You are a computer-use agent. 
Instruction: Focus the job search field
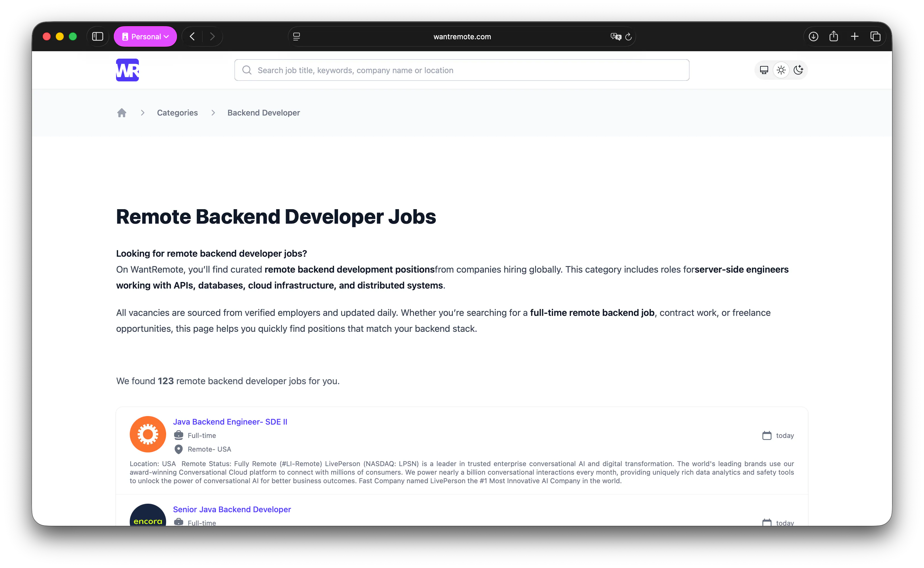[462, 70]
